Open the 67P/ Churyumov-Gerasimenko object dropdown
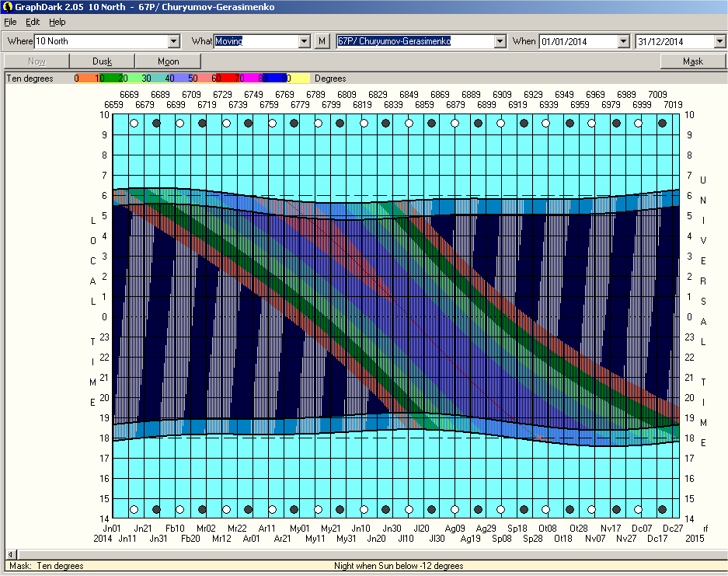The image size is (728, 576). pos(499,41)
